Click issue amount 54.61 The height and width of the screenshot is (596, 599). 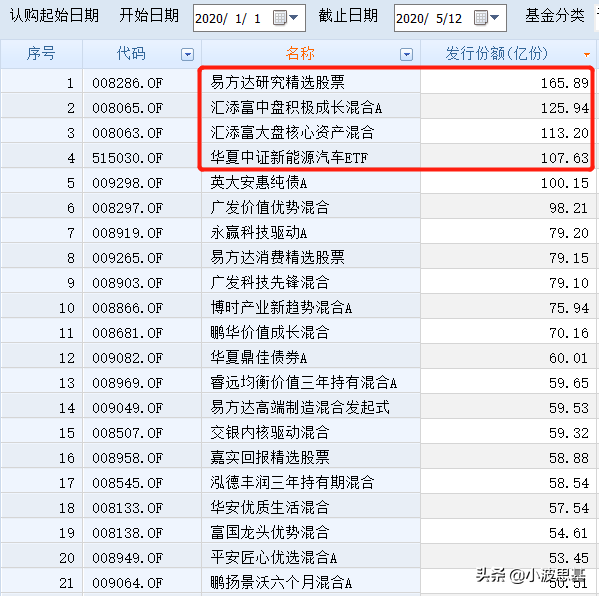tap(569, 533)
